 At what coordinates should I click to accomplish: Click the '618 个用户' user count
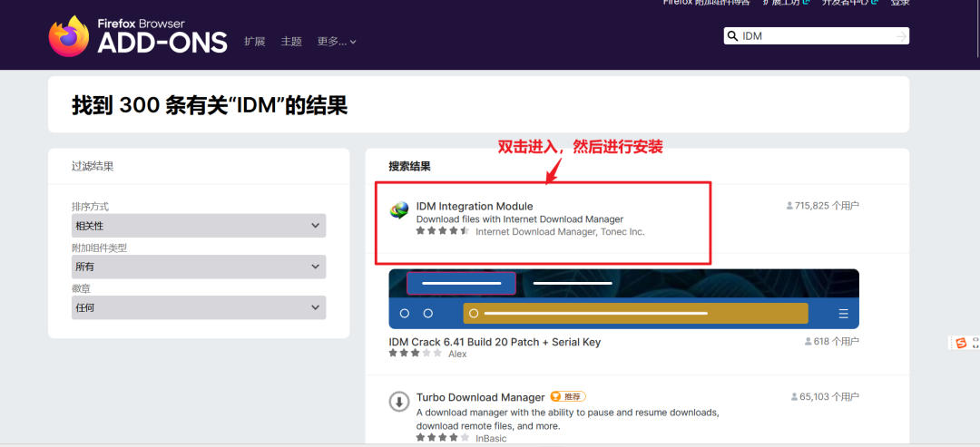tap(832, 342)
